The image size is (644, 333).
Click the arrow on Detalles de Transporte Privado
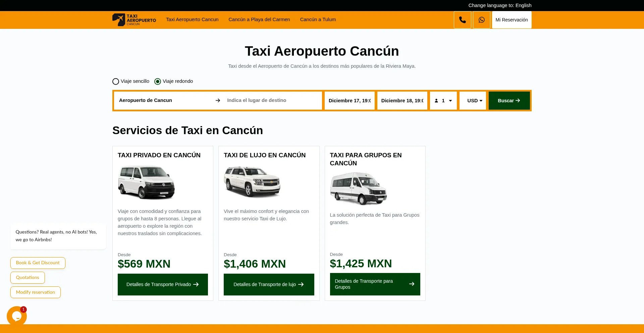(196, 284)
